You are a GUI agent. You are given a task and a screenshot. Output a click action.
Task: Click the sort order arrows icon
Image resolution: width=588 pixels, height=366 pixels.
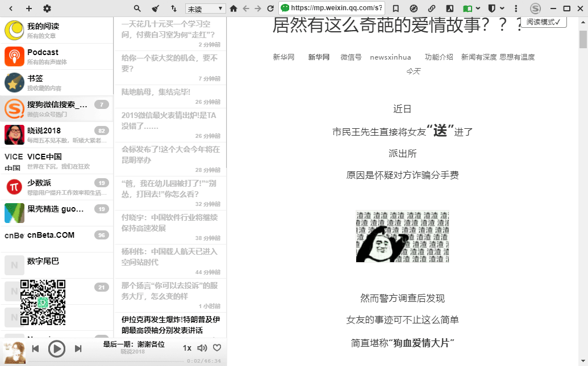tap(174, 9)
